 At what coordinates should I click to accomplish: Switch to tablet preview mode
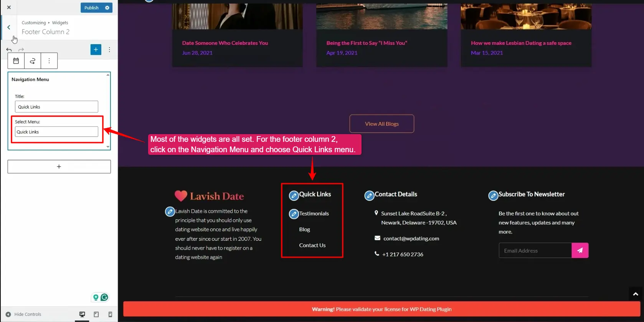(x=96, y=314)
